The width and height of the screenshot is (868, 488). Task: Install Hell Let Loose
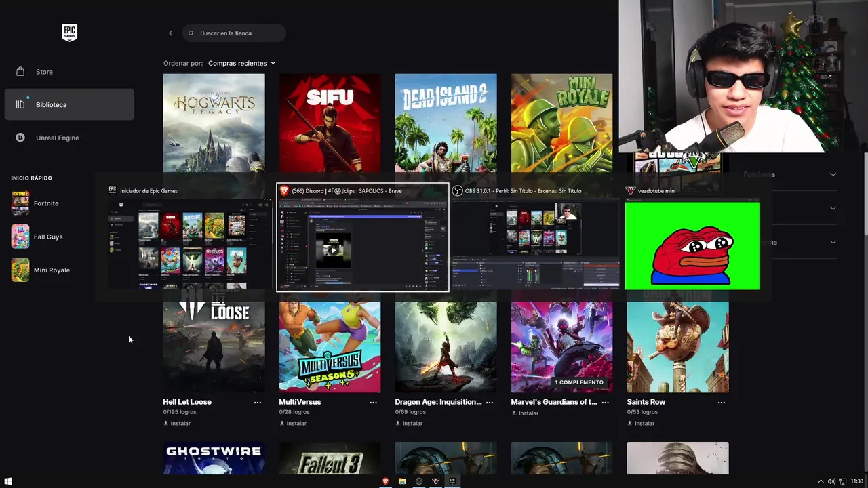click(177, 423)
